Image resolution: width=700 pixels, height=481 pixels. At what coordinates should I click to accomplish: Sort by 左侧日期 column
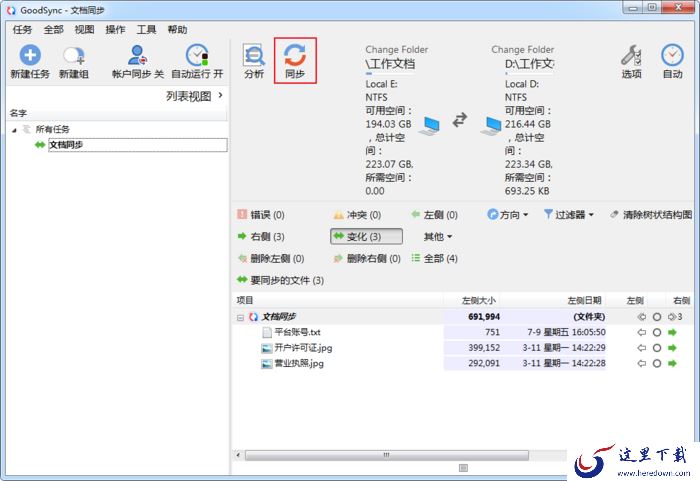(584, 300)
